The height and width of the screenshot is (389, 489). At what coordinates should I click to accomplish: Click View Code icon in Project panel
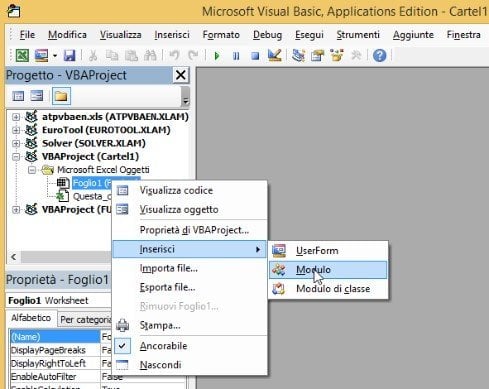tap(18, 96)
